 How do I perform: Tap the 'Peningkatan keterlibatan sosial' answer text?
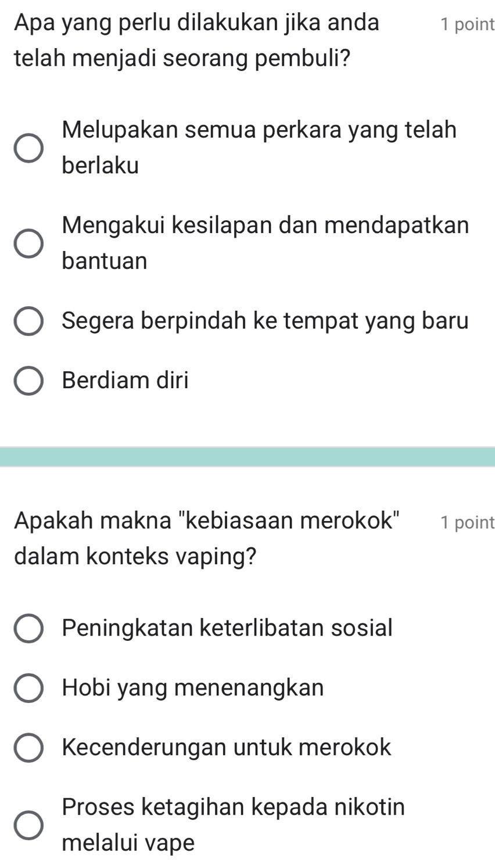click(x=227, y=627)
